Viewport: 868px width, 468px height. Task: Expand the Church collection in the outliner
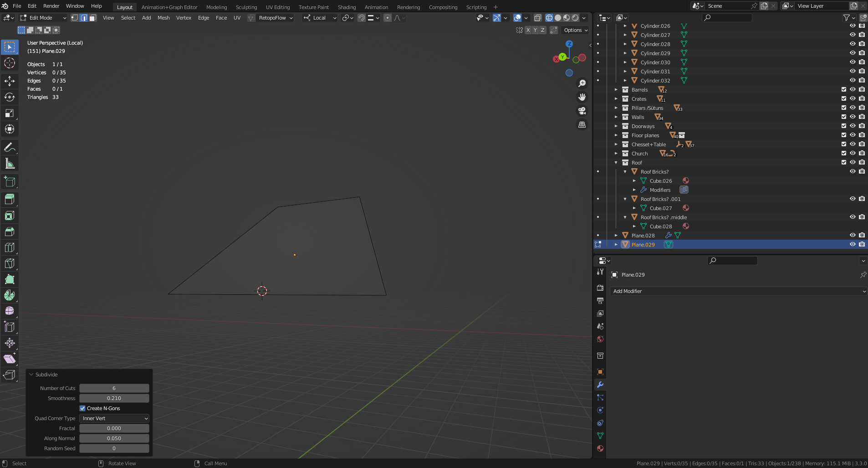(x=616, y=154)
